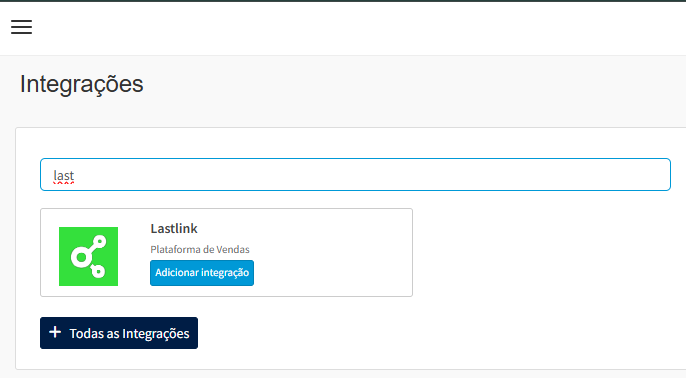
Task: Click the green Lastlink logo
Action: coord(88,256)
